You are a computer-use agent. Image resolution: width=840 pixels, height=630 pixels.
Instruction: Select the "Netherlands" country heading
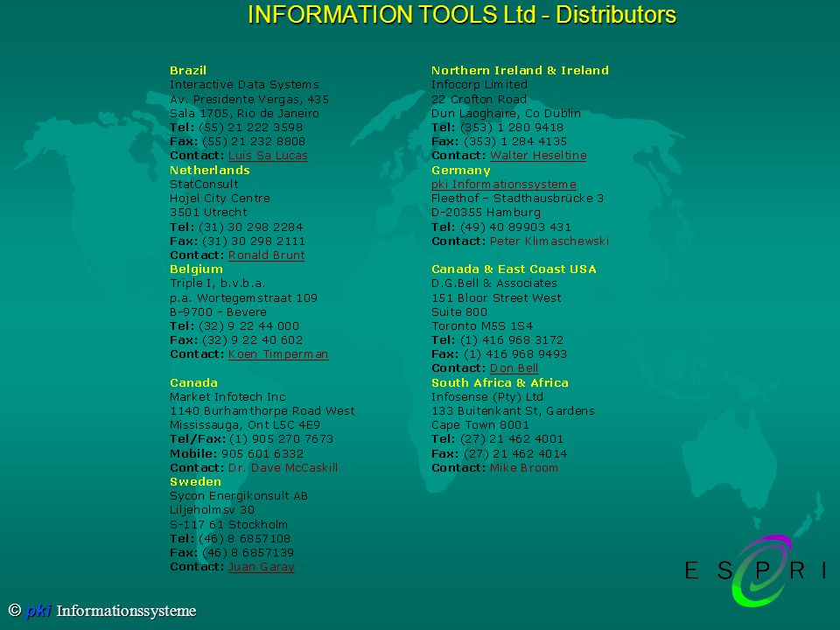click(x=209, y=171)
